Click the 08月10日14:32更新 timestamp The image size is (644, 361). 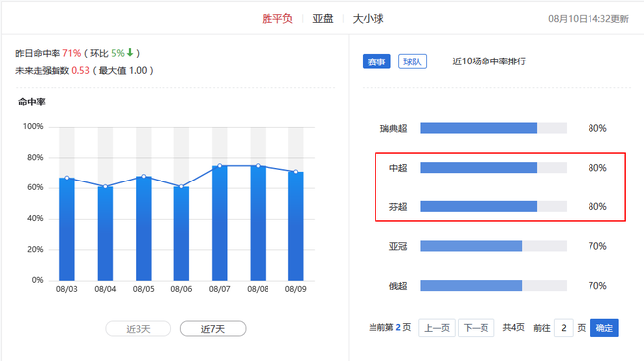tap(589, 19)
